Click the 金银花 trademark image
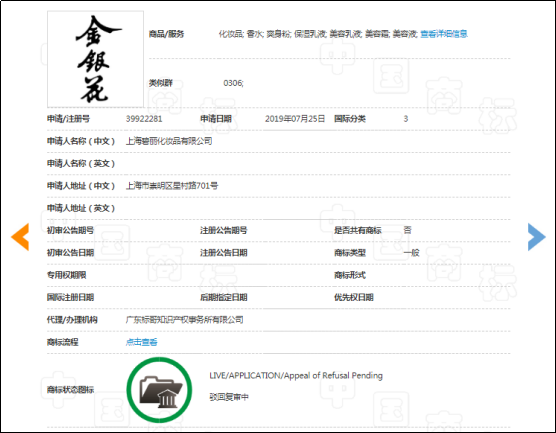This screenshot has height=433, width=556. pos(95,59)
